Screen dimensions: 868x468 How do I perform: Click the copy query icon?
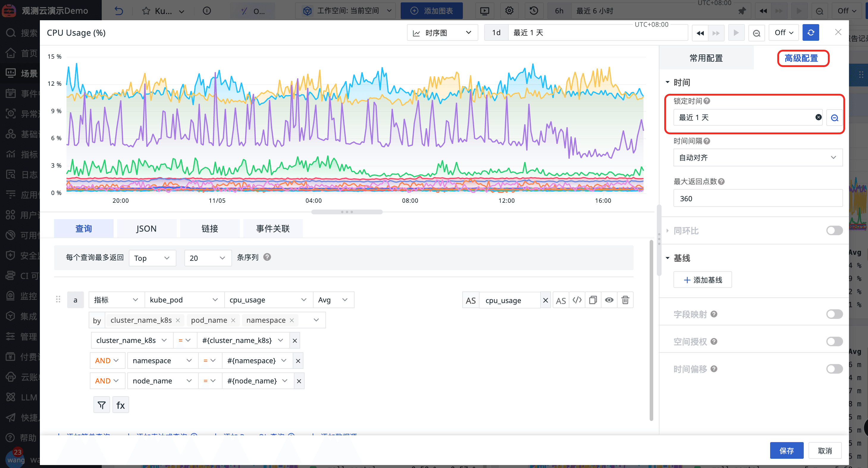(593, 300)
